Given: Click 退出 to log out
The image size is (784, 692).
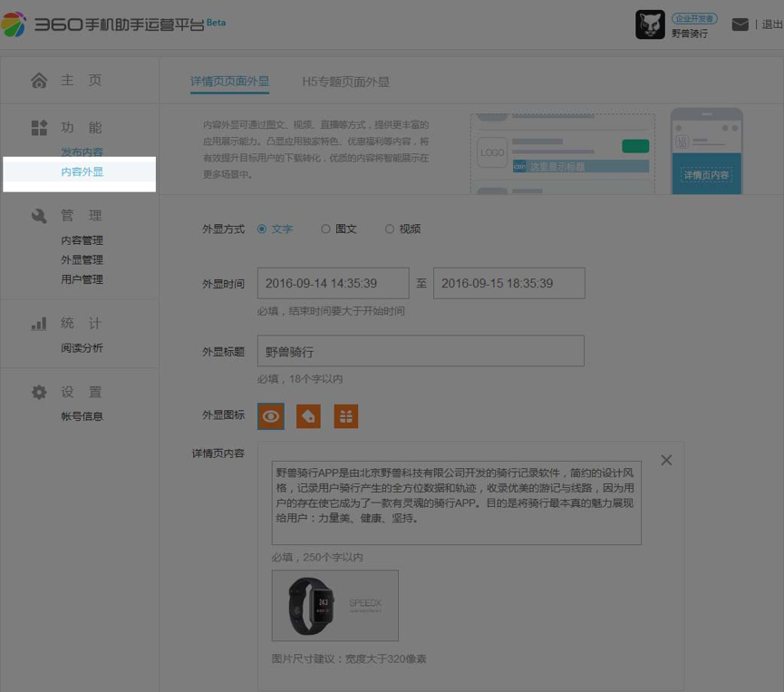Looking at the screenshot, I should 772,24.
